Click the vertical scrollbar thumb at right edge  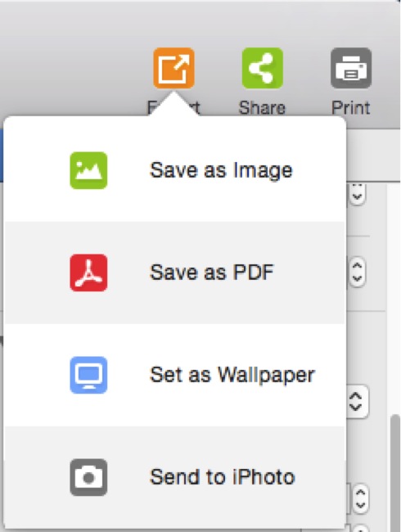[x=395, y=472]
